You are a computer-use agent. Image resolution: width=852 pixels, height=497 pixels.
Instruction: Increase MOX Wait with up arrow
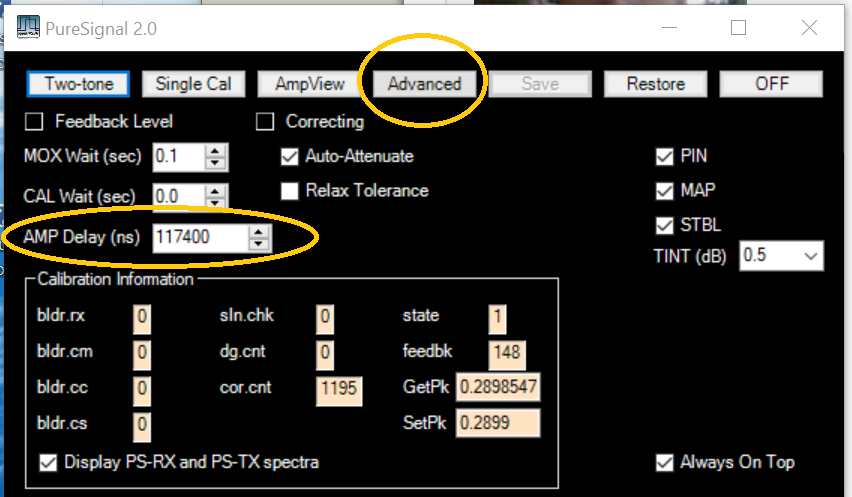click(215, 151)
